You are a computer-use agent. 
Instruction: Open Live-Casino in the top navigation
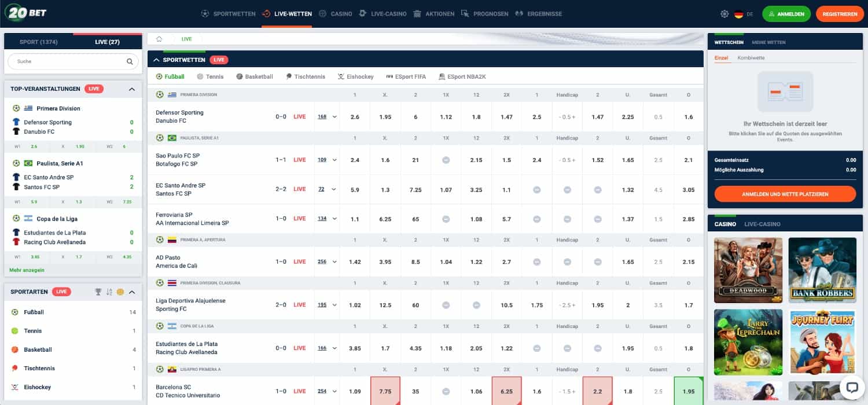(x=382, y=14)
